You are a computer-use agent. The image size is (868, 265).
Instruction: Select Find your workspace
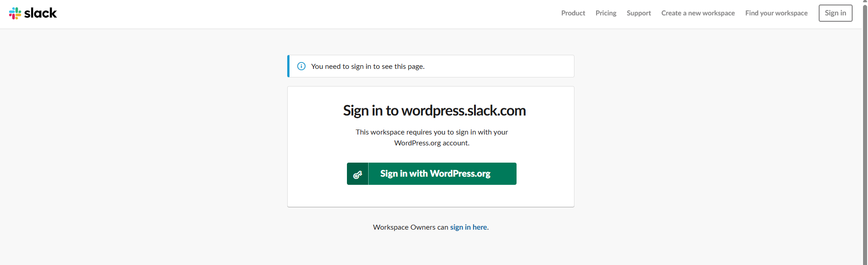coord(776,13)
